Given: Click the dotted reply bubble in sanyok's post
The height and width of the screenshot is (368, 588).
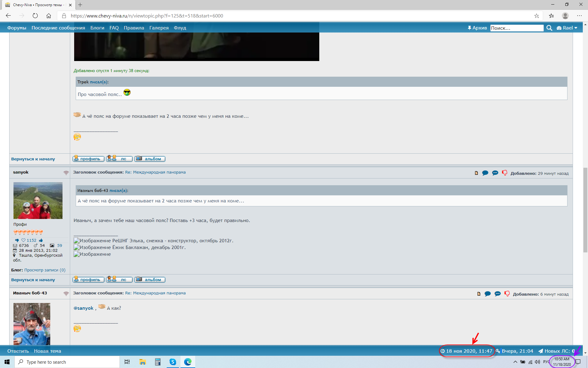Looking at the screenshot, I should [x=495, y=173].
